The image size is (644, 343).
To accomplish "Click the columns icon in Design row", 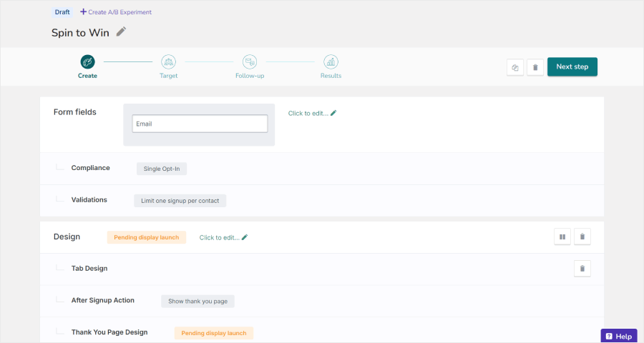I will coord(562,237).
